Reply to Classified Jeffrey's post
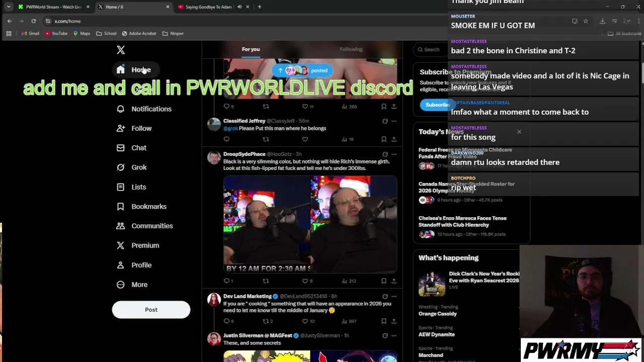 tap(226, 139)
